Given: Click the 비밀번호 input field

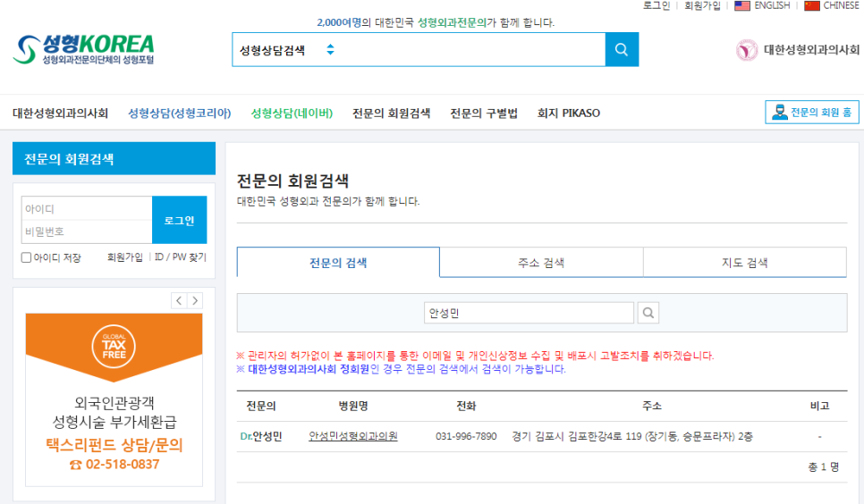Looking at the screenshot, I should point(87,232).
